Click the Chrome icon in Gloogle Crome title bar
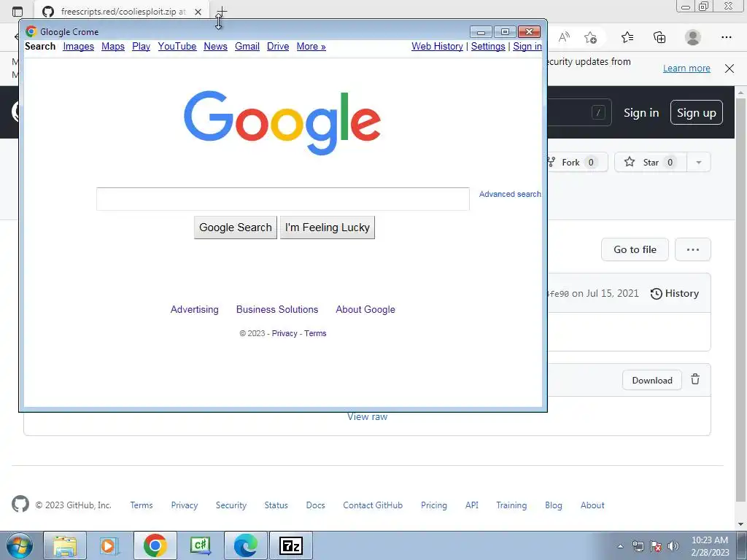This screenshot has width=747, height=560. click(31, 31)
